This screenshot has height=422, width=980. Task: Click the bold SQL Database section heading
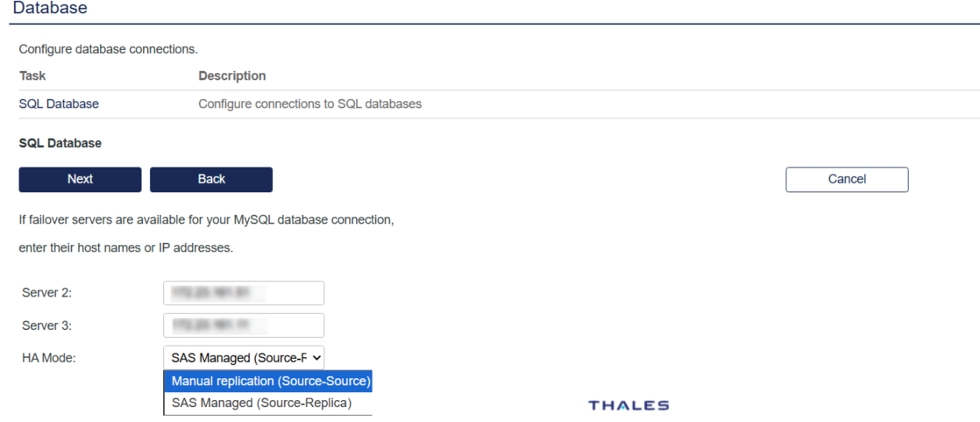pos(60,143)
